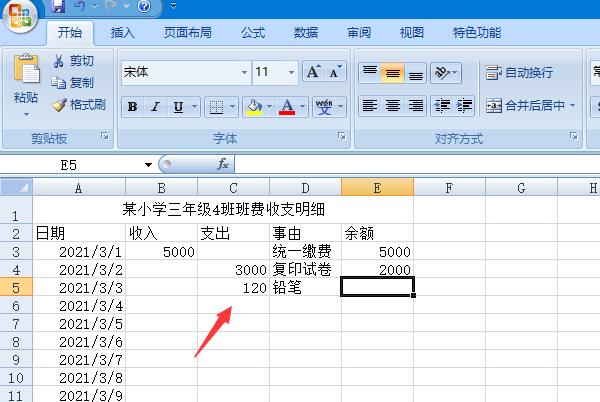This screenshot has height=402, width=600.
Task: Expand underline style dropdown arrow
Action: (x=194, y=107)
